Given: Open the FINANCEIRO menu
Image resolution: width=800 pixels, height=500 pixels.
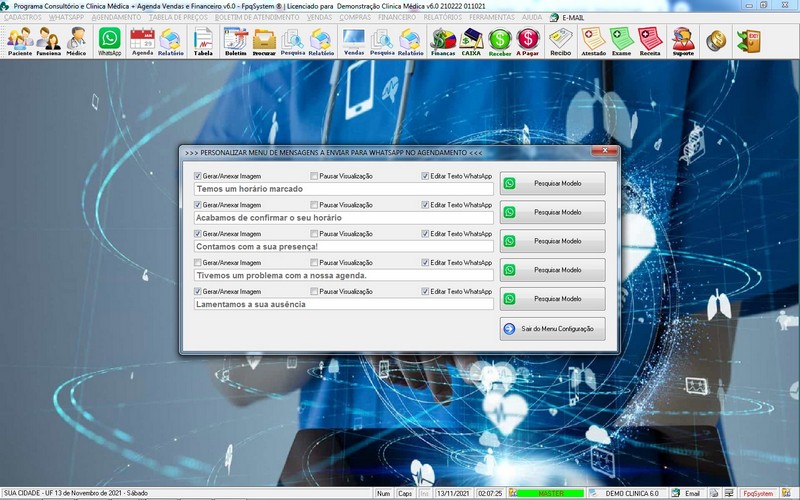Looking at the screenshot, I should [397, 17].
